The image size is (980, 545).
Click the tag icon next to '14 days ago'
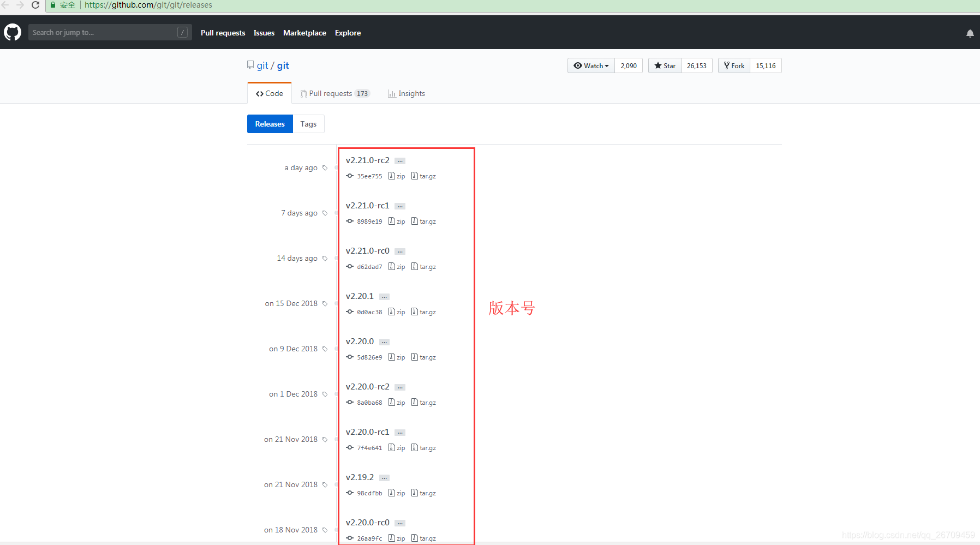tap(325, 259)
